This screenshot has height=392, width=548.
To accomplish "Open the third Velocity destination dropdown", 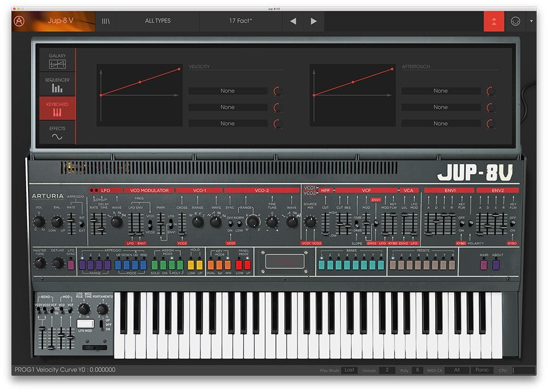I will 228,124.
